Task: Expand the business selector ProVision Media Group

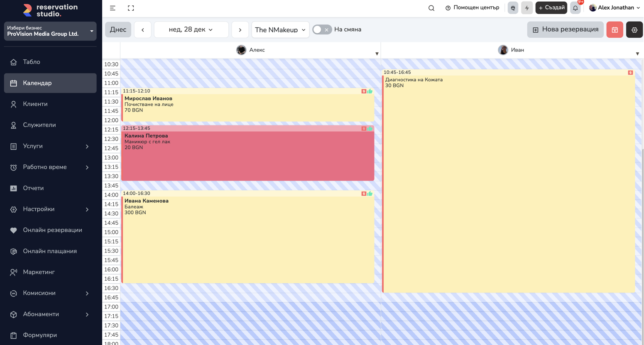Action: [x=50, y=31]
